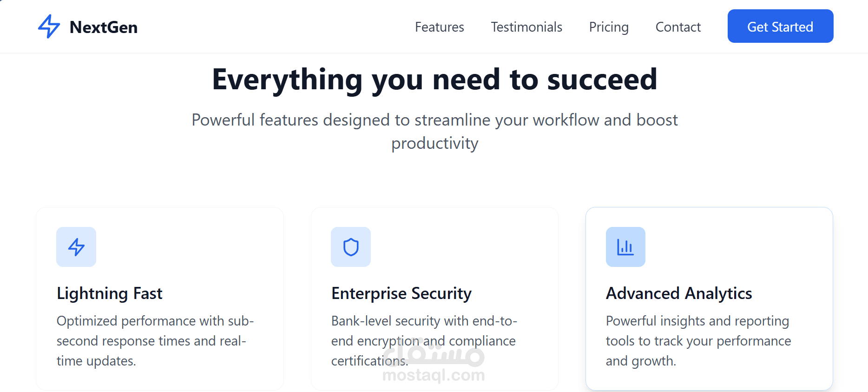Image resolution: width=868 pixels, height=392 pixels.
Task: Click the mostaql.com watermark text
Action: 434,375
